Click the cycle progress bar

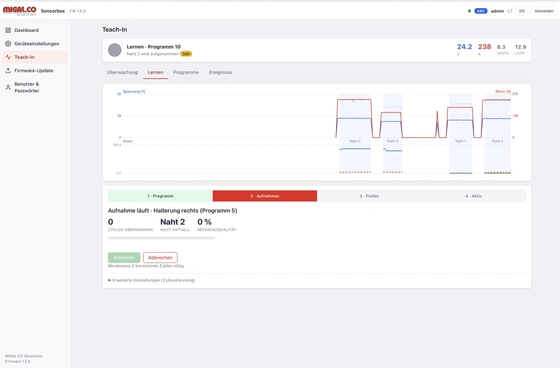(x=161, y=238)
